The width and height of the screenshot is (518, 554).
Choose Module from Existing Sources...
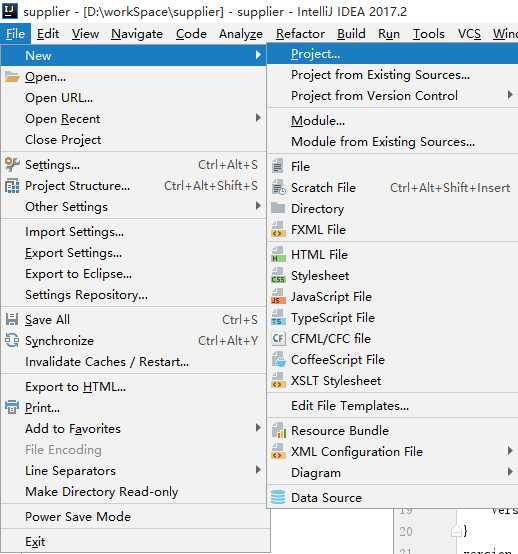pyautogui.click(x=392, y=142)
